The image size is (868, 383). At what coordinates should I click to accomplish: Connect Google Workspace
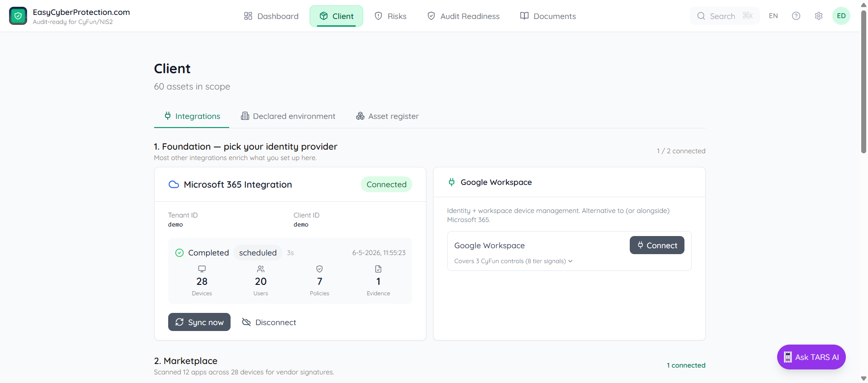(x=657, y=245)
